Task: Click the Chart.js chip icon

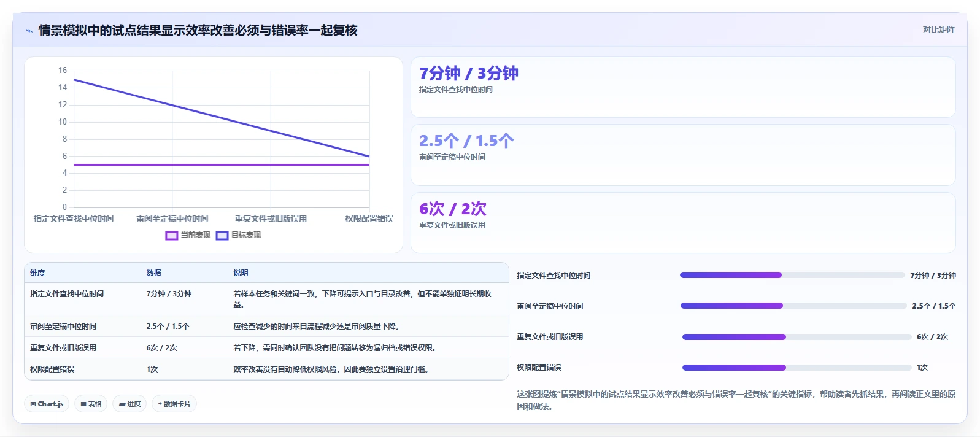Action: (x=33, y=404)
